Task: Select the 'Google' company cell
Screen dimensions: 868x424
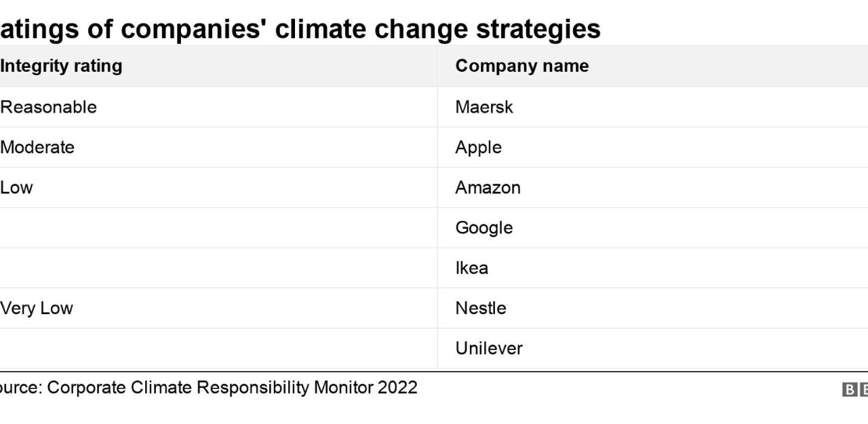Action: pyautogui.click(x=484, y=228)
